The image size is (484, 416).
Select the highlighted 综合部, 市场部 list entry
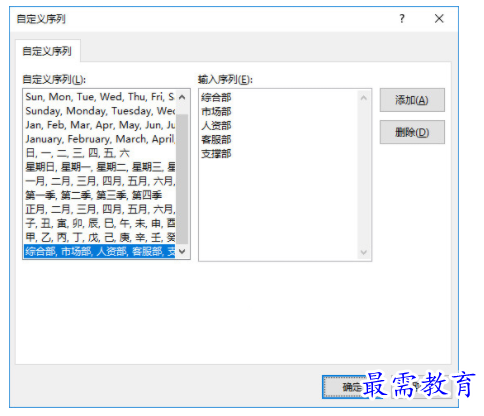100,251
